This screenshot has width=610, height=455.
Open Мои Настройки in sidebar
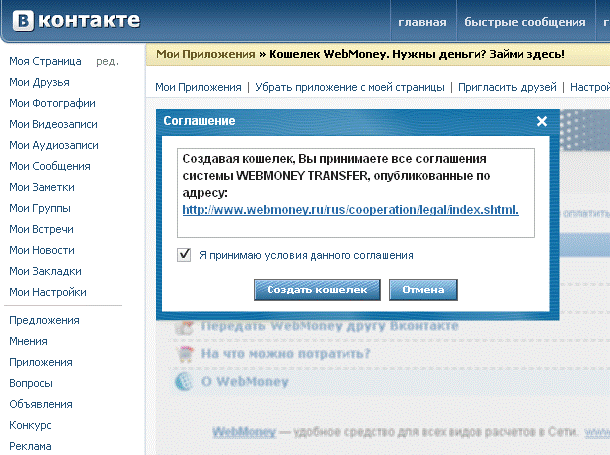48,292
